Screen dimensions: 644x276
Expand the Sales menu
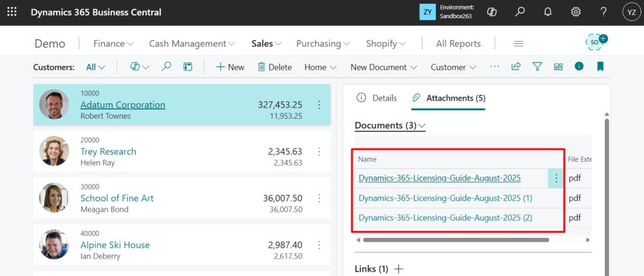(x=267, y=44)
